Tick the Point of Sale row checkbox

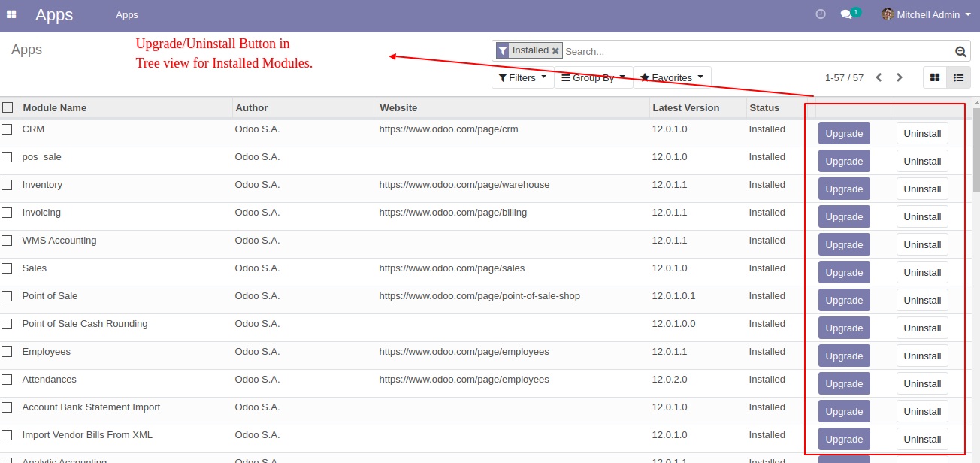pos(7,296)
